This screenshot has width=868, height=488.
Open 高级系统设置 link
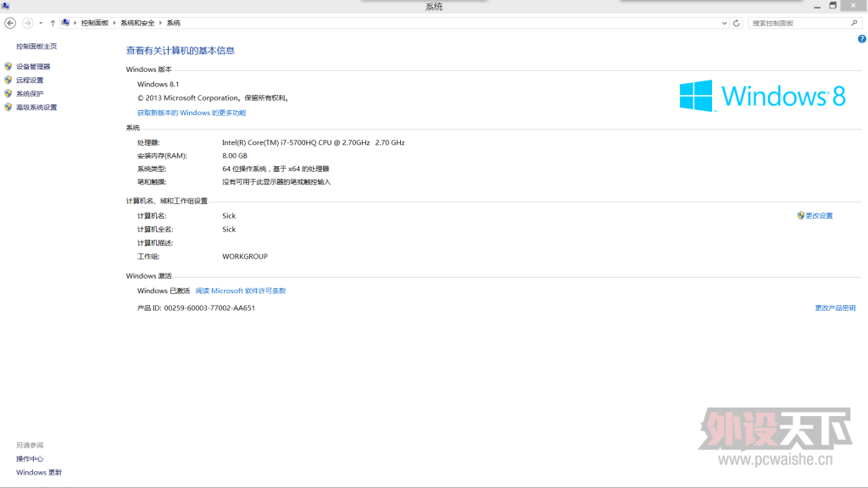tap(36, 107)
